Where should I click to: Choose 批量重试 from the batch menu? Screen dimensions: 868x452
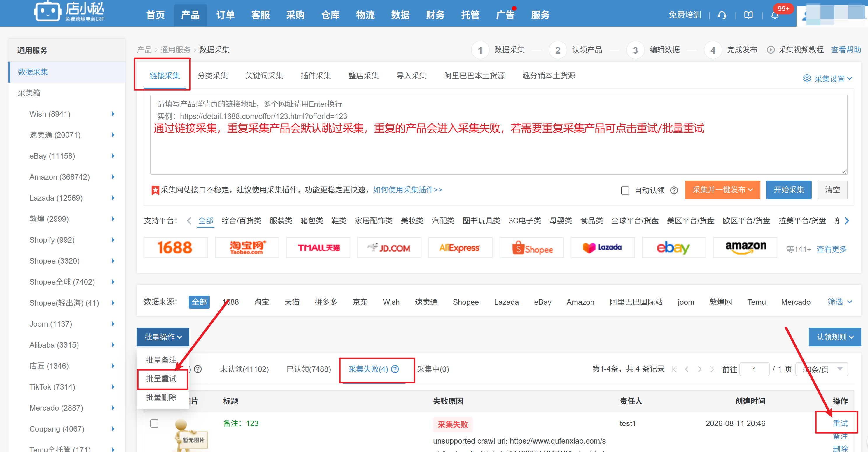tap(161, 379)
